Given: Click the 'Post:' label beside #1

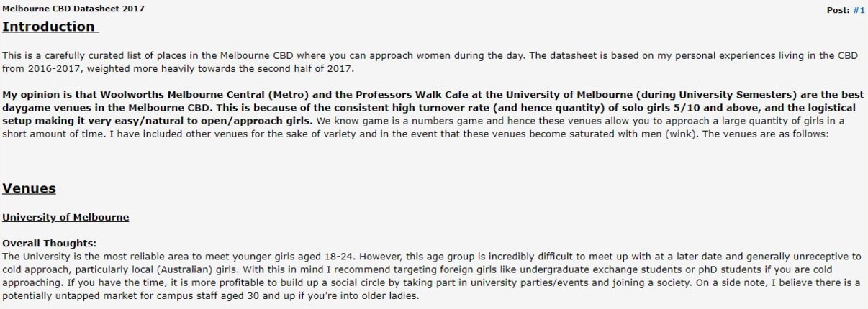Looking at the screenshot, I should (838, 10).
